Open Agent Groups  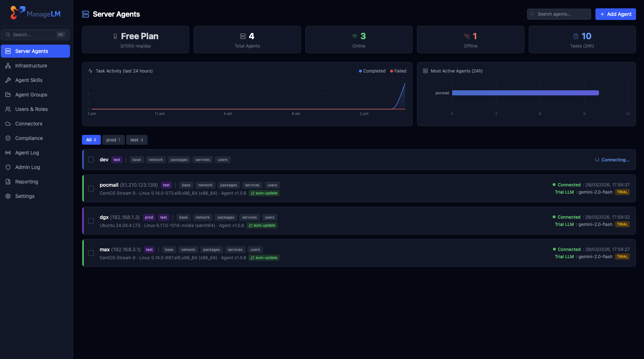(x=31, y=95)
